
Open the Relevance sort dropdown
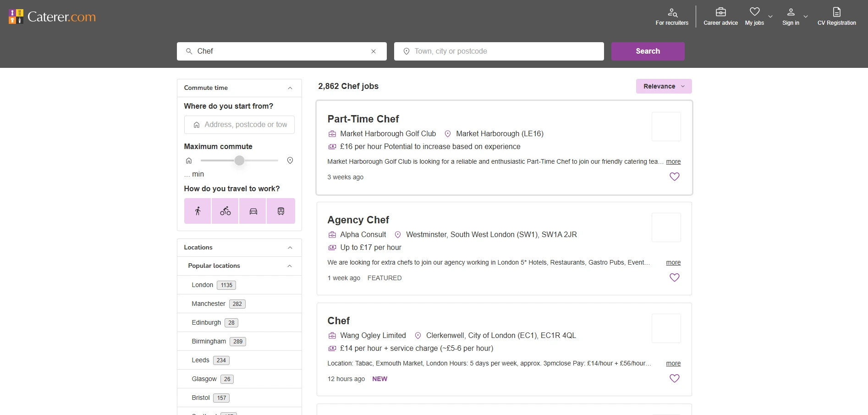pos(664,86)
